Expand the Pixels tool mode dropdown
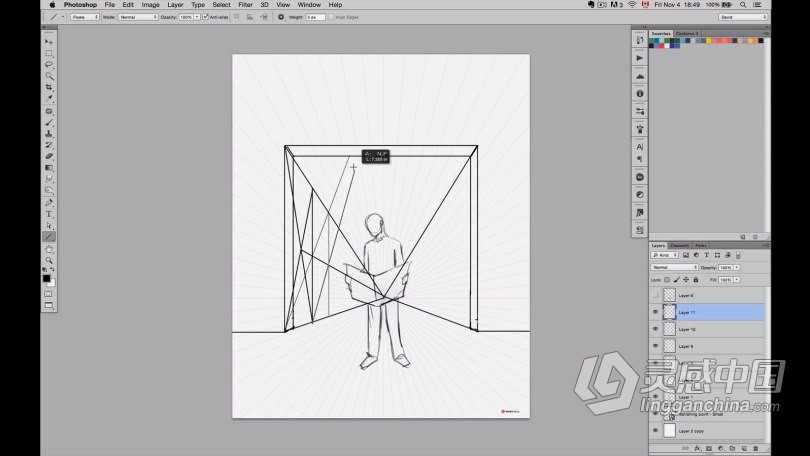The width and height of the screenshot is (810, 456). [86, 17]
